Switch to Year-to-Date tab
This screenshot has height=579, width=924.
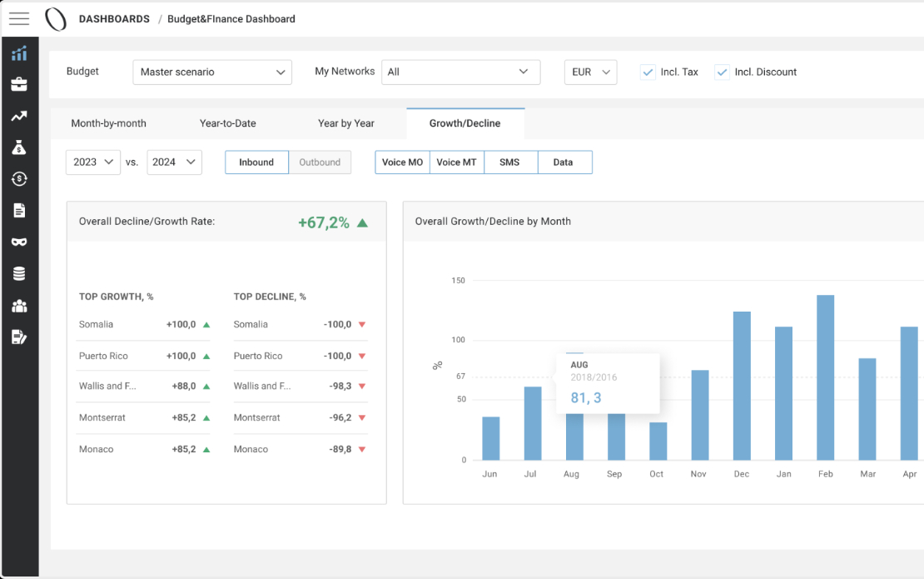(x=227, y=123)
